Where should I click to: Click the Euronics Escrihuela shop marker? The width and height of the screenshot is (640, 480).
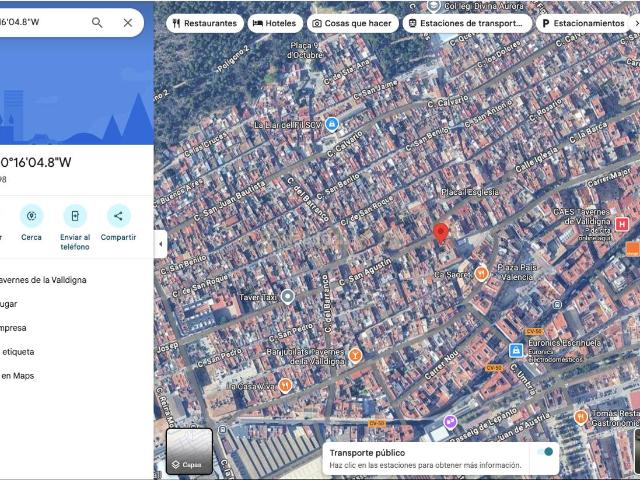(516, 351)
